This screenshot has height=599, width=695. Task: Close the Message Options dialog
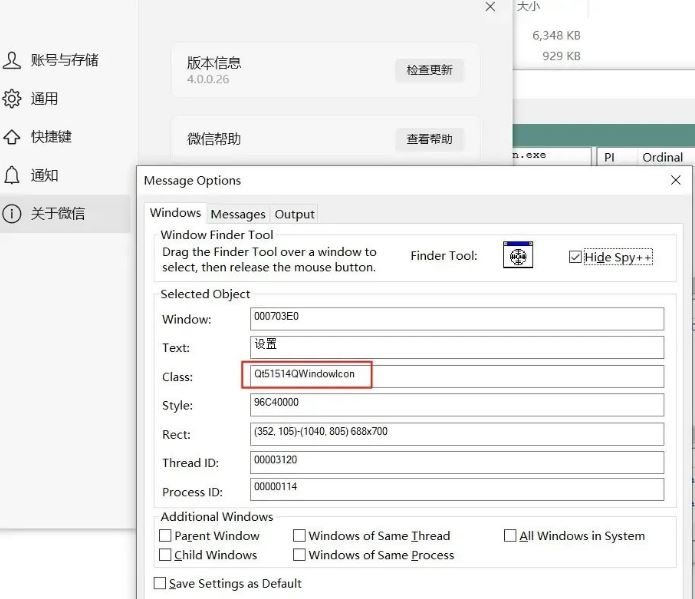676,180
